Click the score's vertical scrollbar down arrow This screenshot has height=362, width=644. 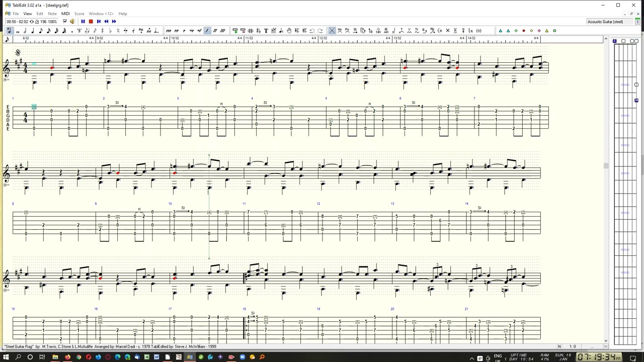[x=606, y=341]
